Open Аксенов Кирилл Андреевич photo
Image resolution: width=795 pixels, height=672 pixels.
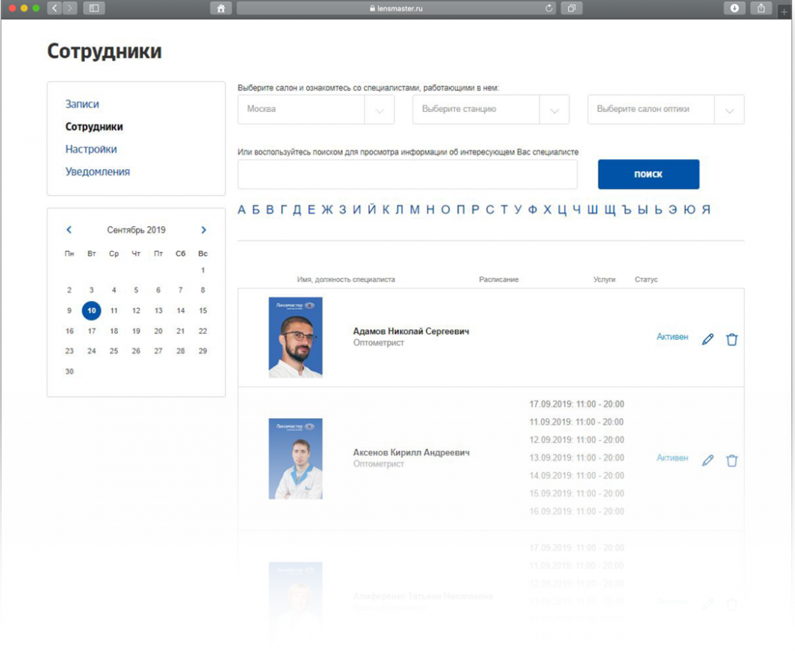pos(296,458)
